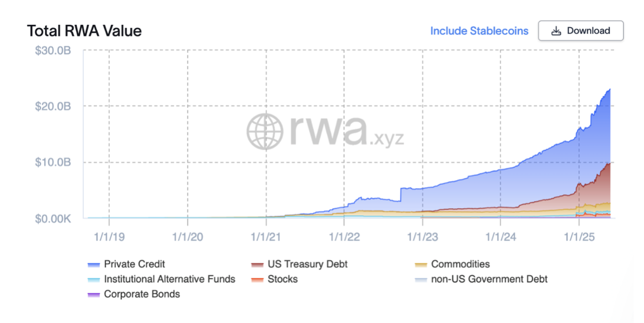Click the Institutional Alternative Funds legend label
This screenshot has width=644, height=323.
[x=169, y=279]
